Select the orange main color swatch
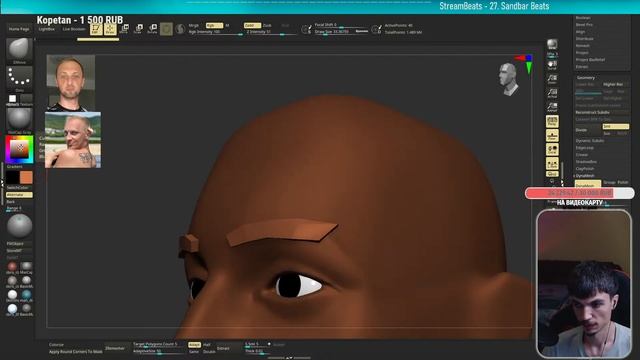 coord(27,178)
